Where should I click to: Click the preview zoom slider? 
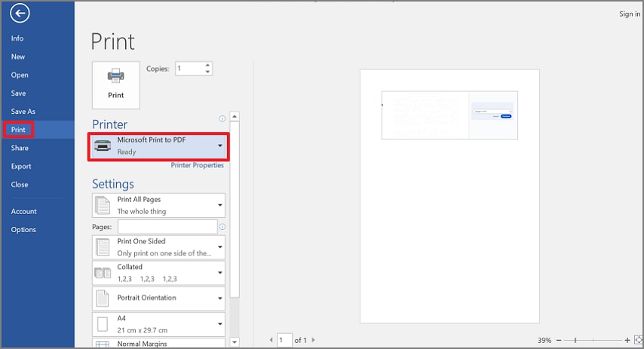(593, 341)
